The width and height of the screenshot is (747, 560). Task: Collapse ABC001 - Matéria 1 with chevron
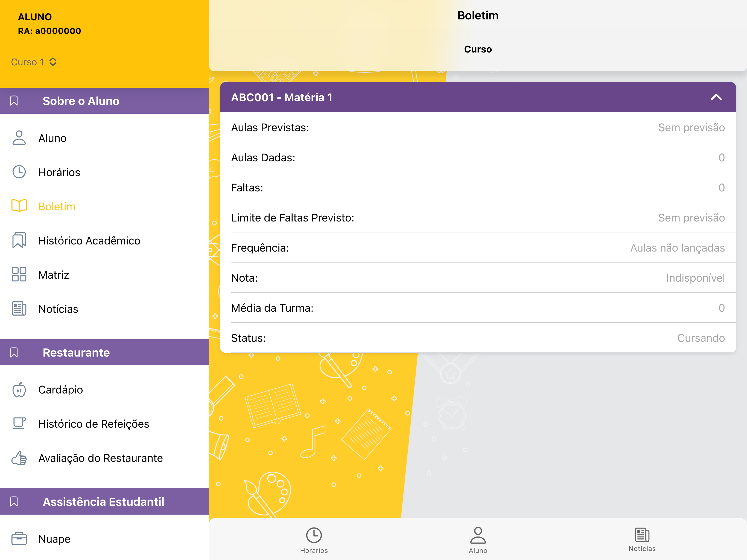coord(716,97)
